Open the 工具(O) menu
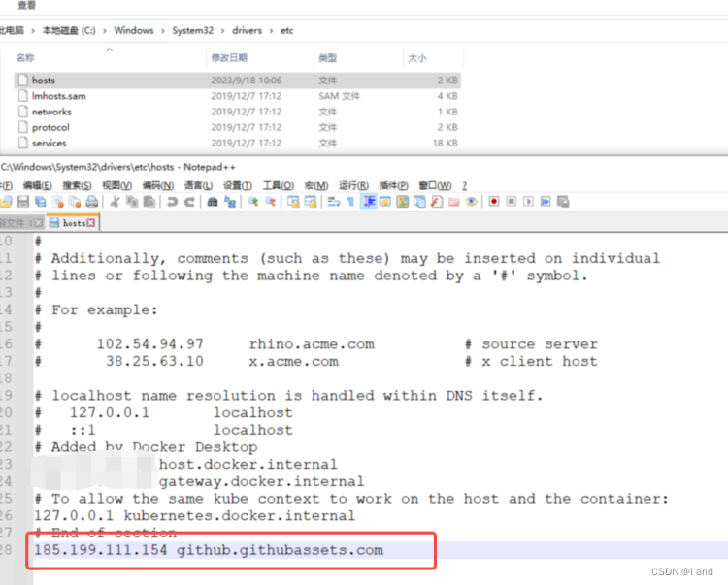Screen dimensions: 728x585 [279, 185]
